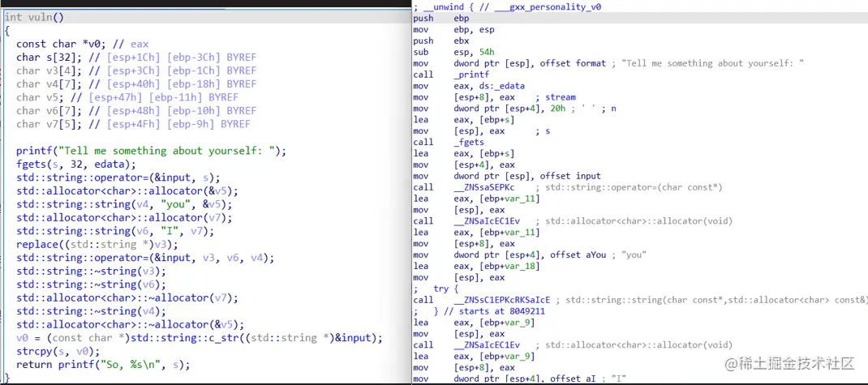Screen dimensions: 868x385
Task: Click the 'lea eax, [ebp+var_18]' instruction
Action: coord(477,266)
